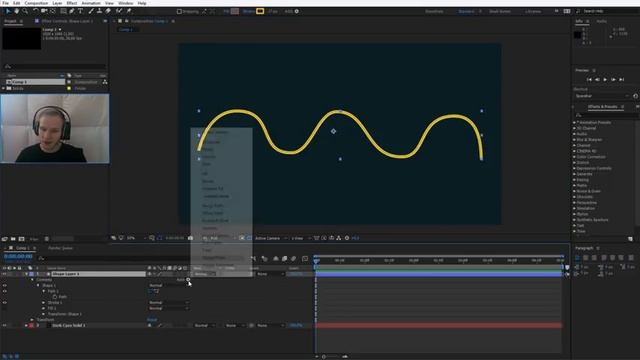Viewport: 640px width, 360px height.
Task: Jump to first frame in Preview panel
Action: pyautogui.click(x=589, y=80)
